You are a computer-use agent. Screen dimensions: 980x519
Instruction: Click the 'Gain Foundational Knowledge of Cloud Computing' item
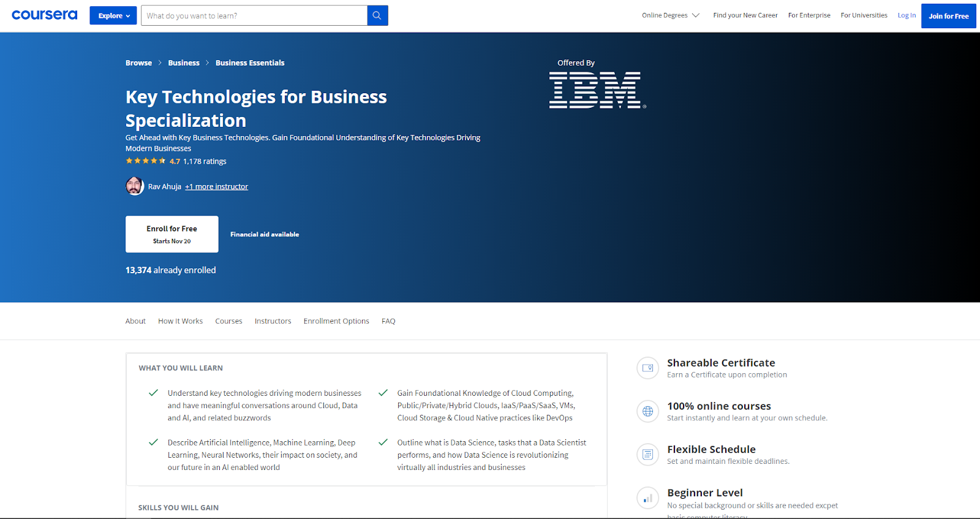(486, 406)
